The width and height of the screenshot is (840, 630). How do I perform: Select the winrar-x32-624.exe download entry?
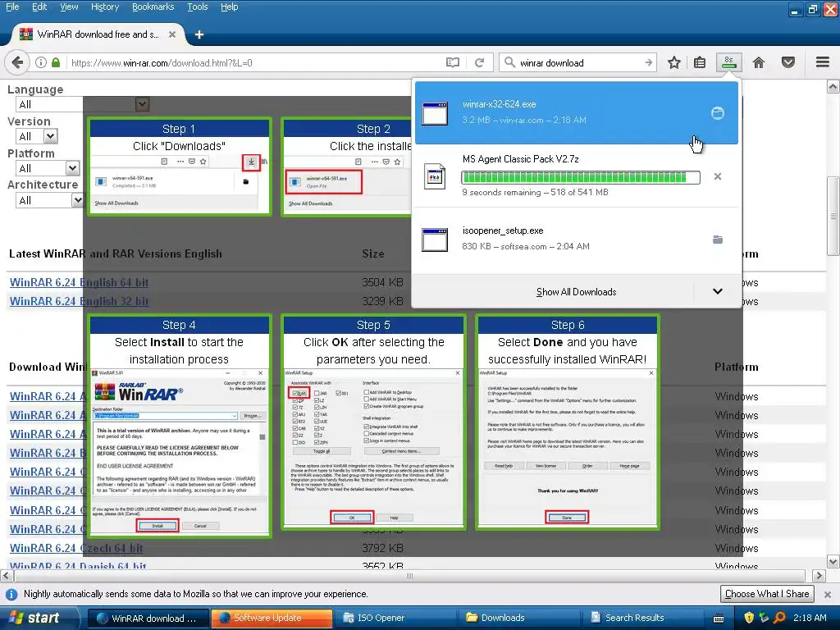[577, 113]
